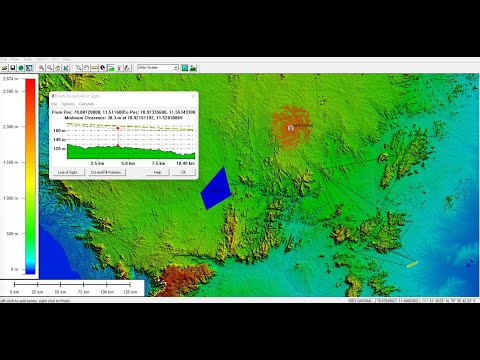Click the green globe download online data icon

[21, 68]
